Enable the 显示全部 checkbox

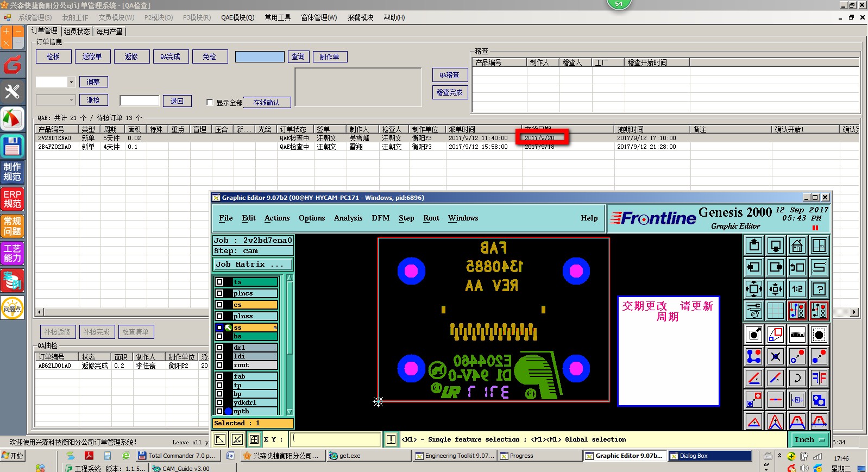(x=210, y=102)
